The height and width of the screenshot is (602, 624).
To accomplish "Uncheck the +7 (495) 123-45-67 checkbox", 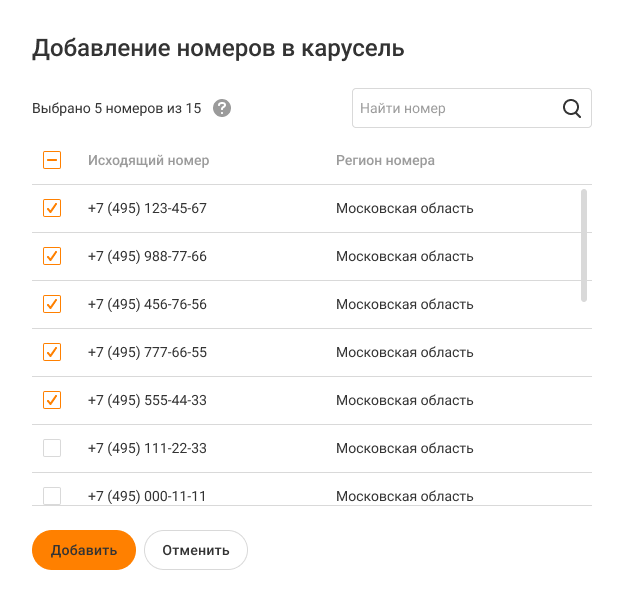I will 52,208.
